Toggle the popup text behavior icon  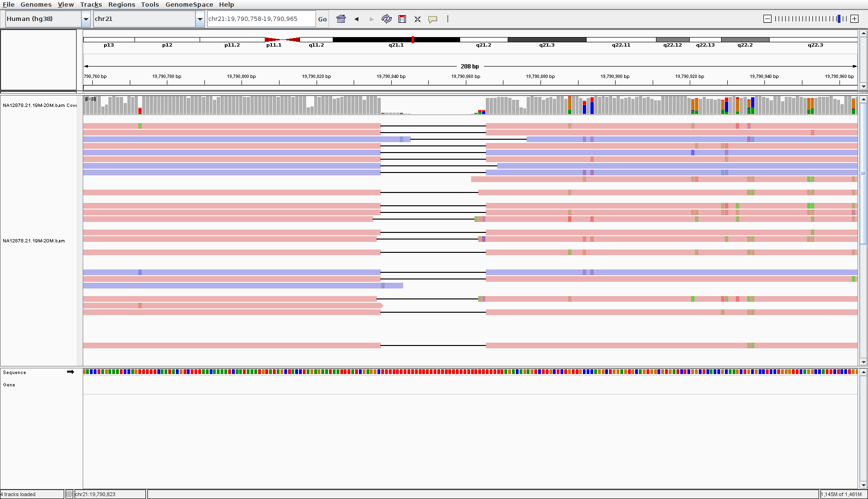[x=433, y=19]
